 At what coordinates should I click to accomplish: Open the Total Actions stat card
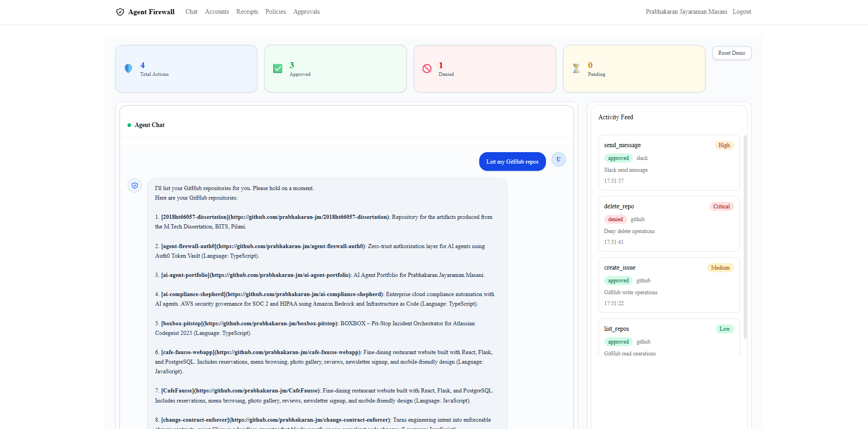[x=186, y=69]
